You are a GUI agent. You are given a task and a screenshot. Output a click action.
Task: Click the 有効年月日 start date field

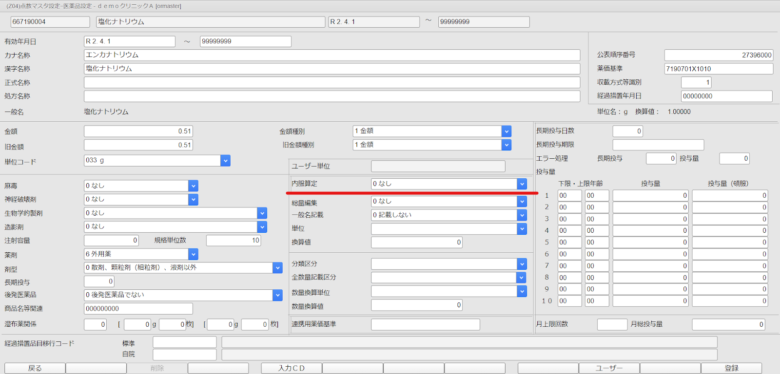[x=129, y=41]
